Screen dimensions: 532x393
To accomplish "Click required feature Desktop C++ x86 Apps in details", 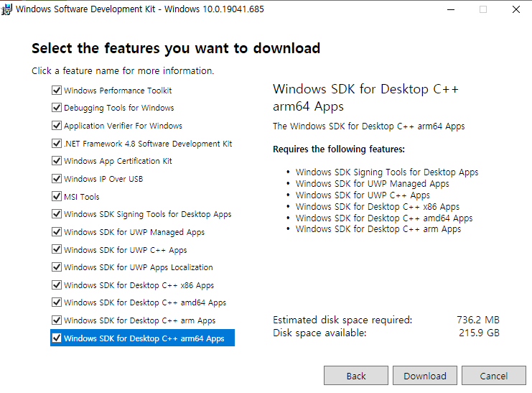I will (378, 207).
